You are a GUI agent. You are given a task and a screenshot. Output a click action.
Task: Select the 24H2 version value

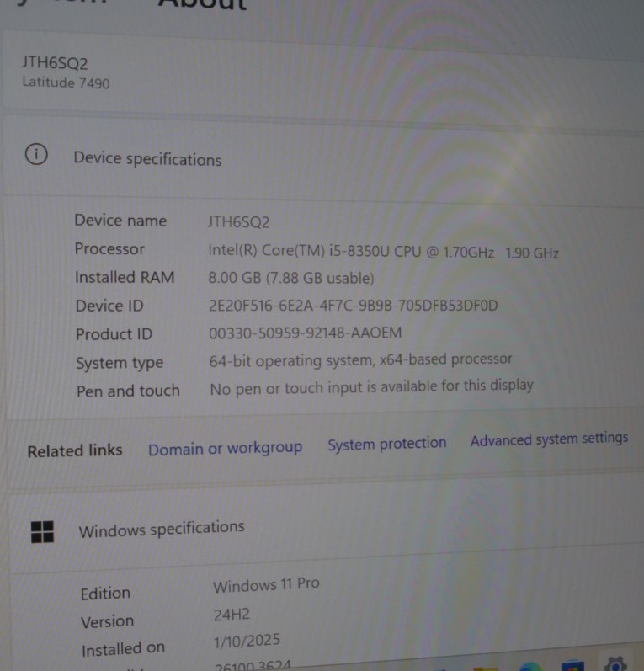232,615
